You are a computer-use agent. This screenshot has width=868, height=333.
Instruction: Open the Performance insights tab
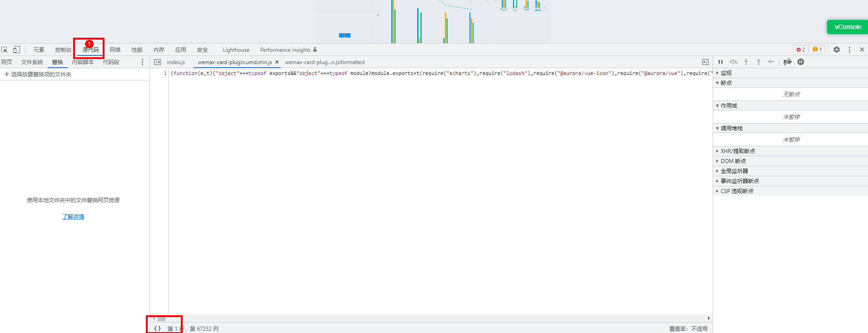289,50
